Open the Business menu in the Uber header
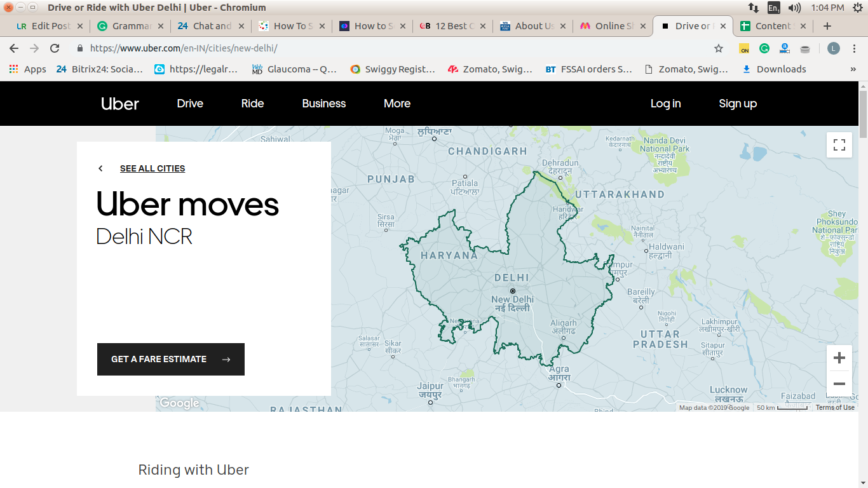The height and width of the screenshot is (488, 868). point(324,104)
